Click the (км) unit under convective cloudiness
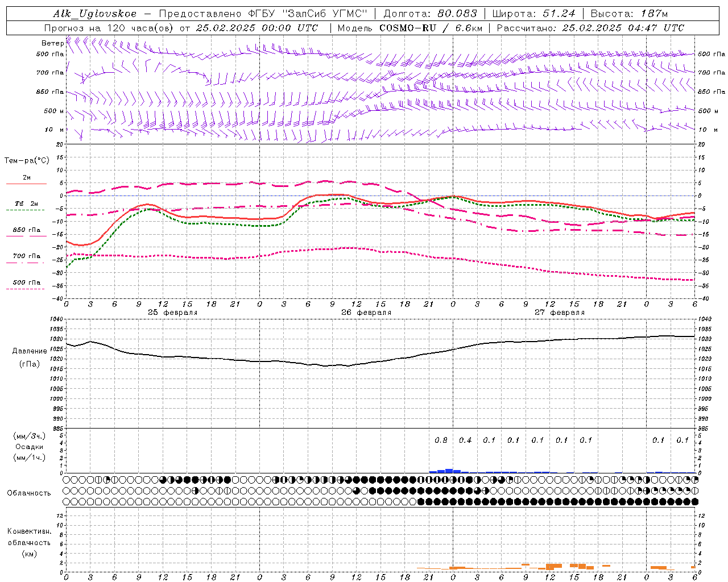728x582 pixels. point(29,554)
